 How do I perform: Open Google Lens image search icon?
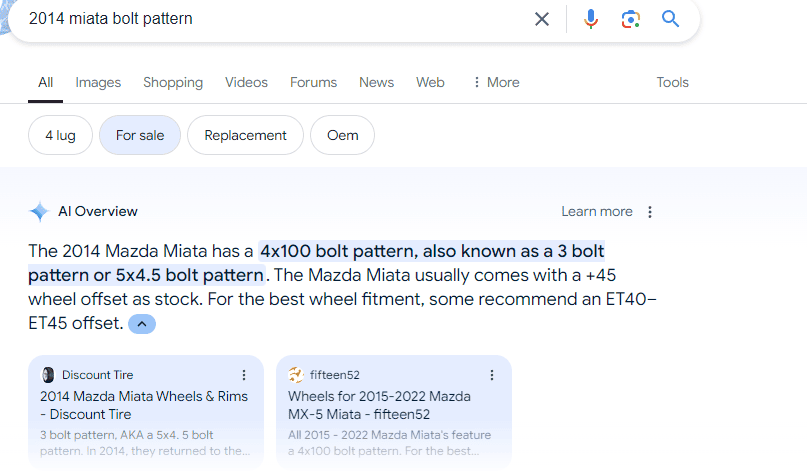pyautogui.click(x=630, y=19)
